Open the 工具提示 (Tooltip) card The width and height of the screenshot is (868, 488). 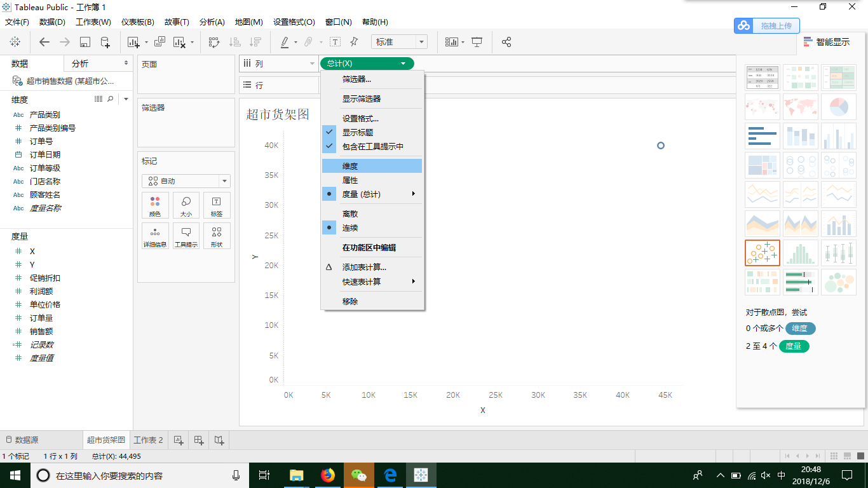point(186,236)
